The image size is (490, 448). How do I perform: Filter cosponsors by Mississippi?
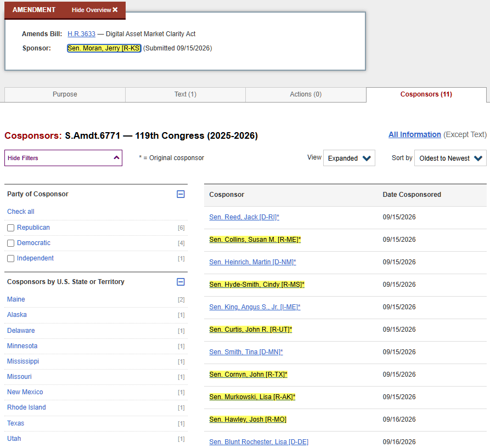pyautogui.click(x=23, y=361)
